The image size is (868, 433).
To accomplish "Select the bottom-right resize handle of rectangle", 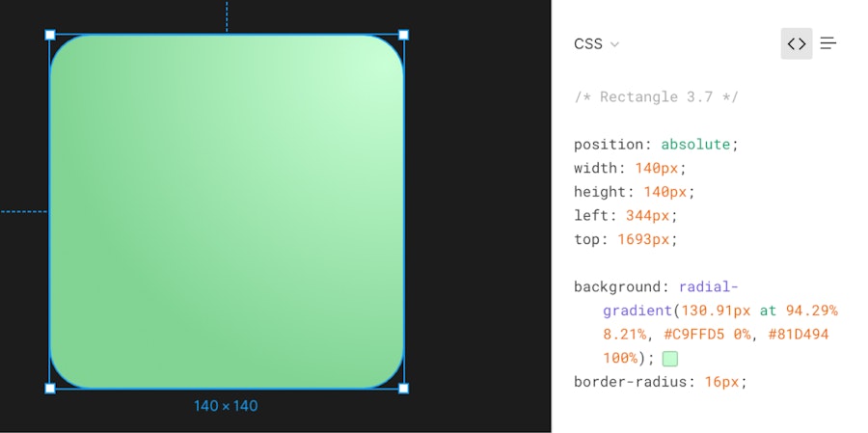I will (x=403, y=388).
